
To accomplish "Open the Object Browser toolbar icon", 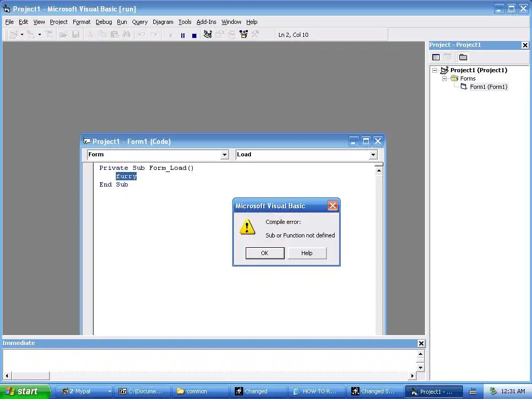I will point(244,34).
